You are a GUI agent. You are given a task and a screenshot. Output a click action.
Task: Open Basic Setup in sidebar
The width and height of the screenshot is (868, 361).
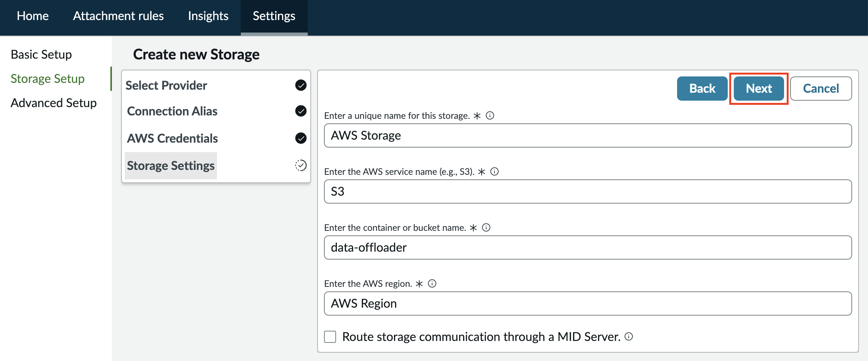[x=41, y=54]
